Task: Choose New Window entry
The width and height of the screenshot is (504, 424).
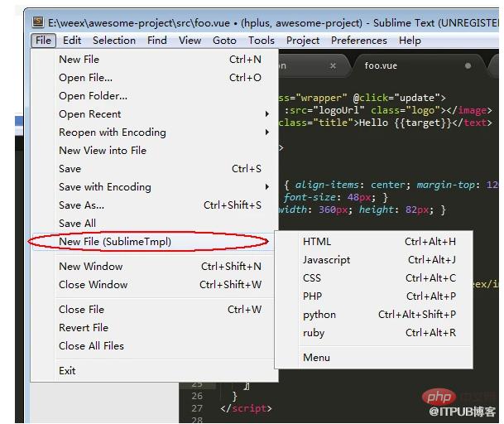Action: click(x=155, y=267)
